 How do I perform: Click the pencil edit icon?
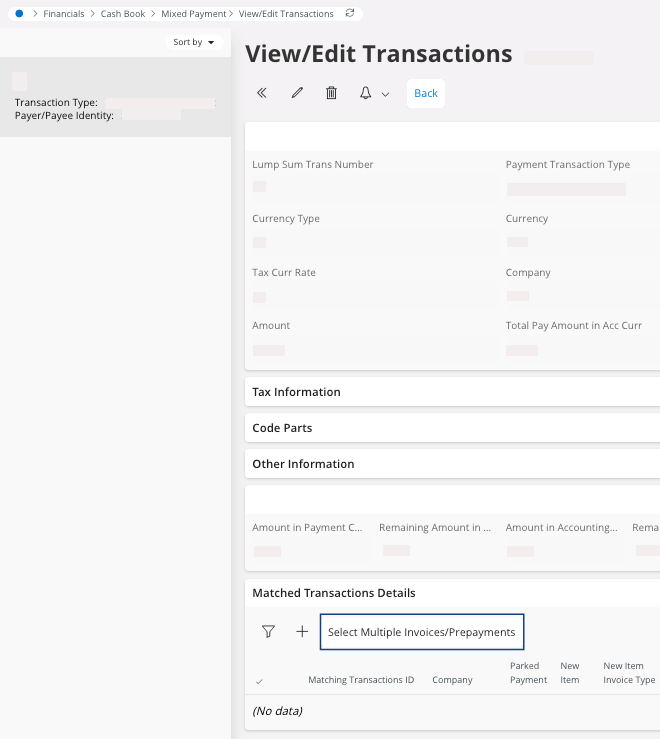[297, 93]
